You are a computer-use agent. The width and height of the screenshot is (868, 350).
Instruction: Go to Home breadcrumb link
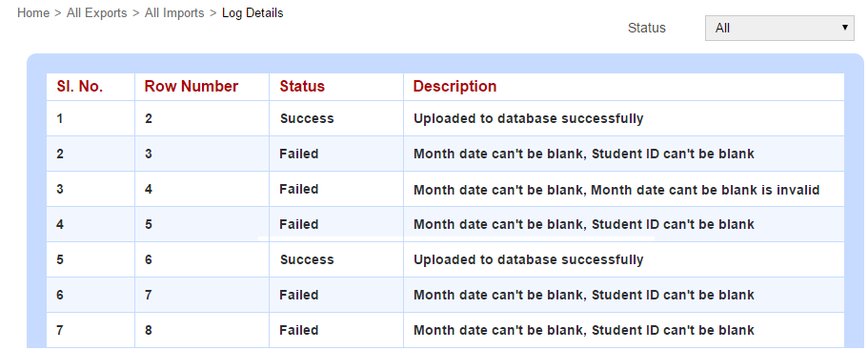pyautogui.click(x=33, y=12)
